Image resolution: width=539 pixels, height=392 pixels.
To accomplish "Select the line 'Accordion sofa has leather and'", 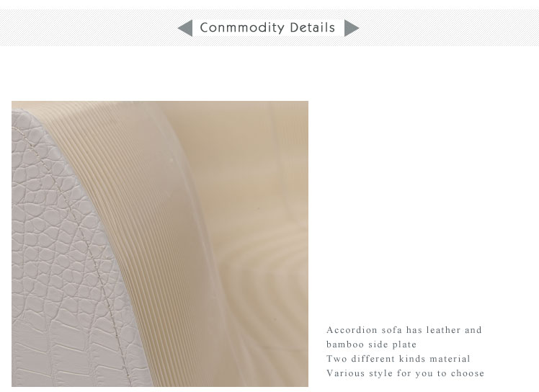I will click(x=404, y=330).
